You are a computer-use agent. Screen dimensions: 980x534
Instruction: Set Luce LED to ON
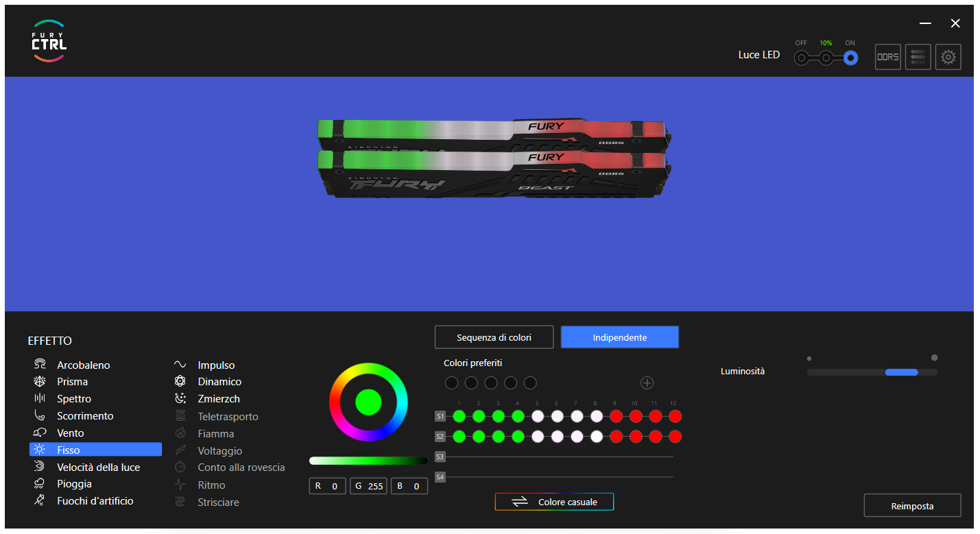tap(850, 58)
